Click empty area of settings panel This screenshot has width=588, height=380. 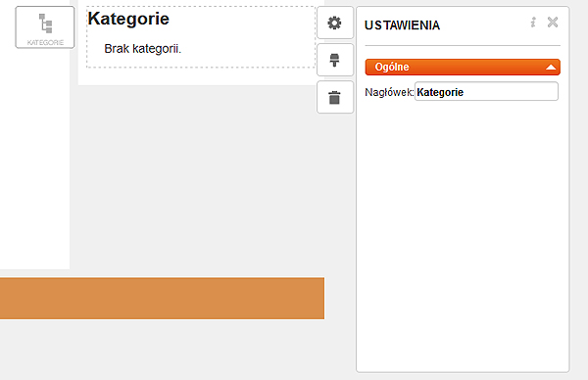(x=463, y=232)
